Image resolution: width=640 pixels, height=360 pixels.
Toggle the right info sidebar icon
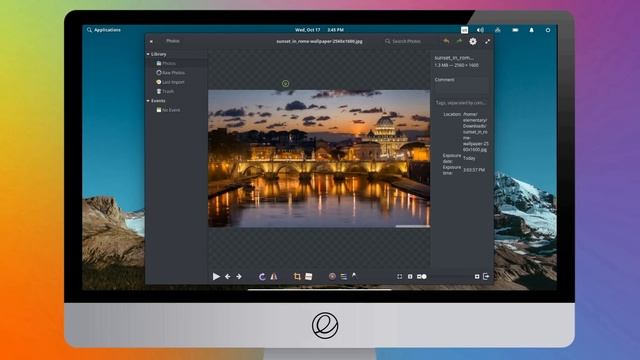486,277
